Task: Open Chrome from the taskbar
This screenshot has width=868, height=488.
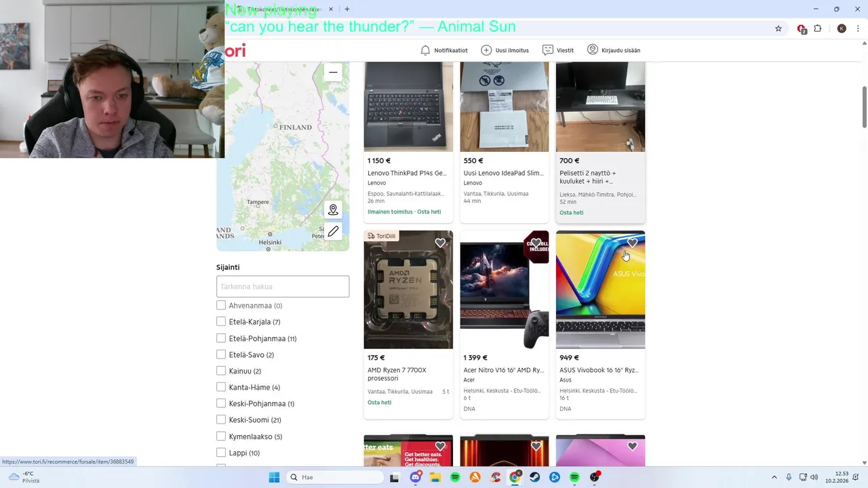Action: click(515, 477)
